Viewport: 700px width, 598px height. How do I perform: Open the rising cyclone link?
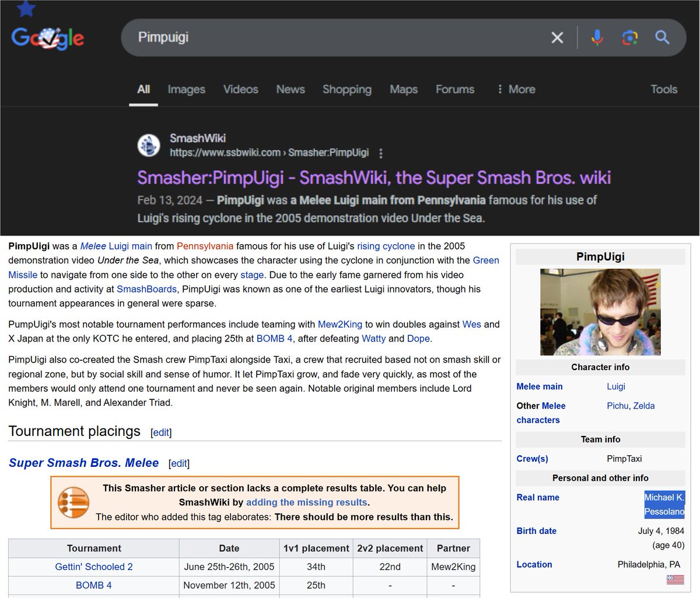tap(386, 246)
